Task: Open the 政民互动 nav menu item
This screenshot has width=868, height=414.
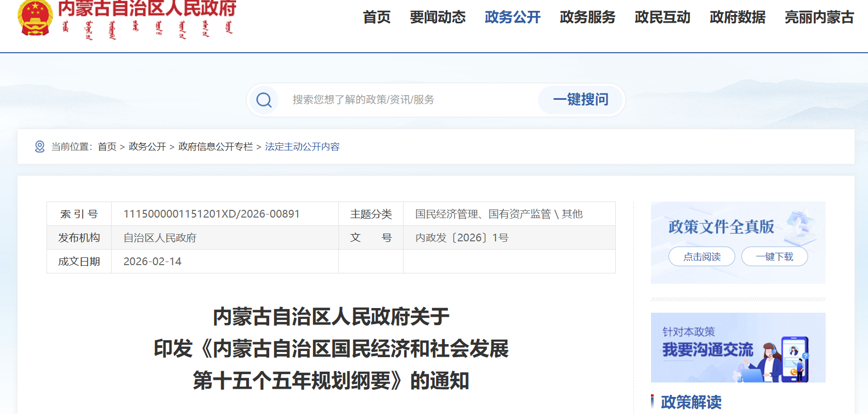Action: pyautogui.click(x=662, y=17)
